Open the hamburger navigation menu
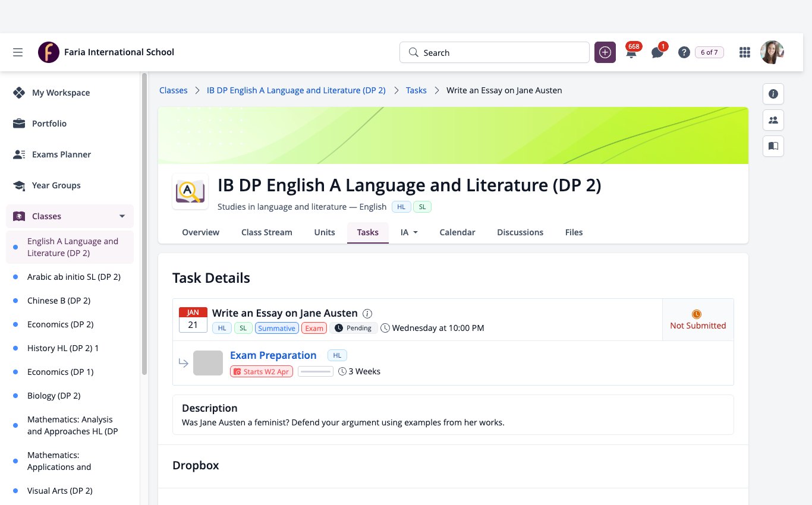The image size is (812, 505). pos(18,52)
